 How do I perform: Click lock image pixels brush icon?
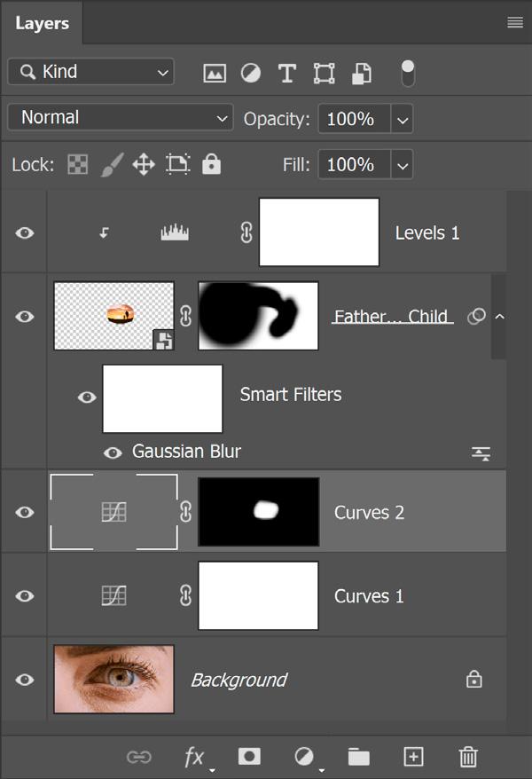pyautogui.click(x=113, y=164)
